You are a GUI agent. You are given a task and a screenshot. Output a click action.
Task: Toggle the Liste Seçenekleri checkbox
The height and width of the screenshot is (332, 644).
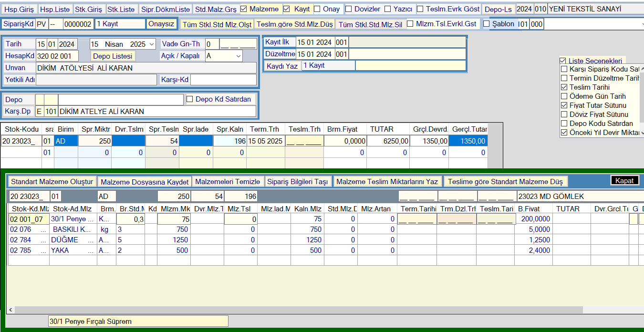click(x=563, y=61)
